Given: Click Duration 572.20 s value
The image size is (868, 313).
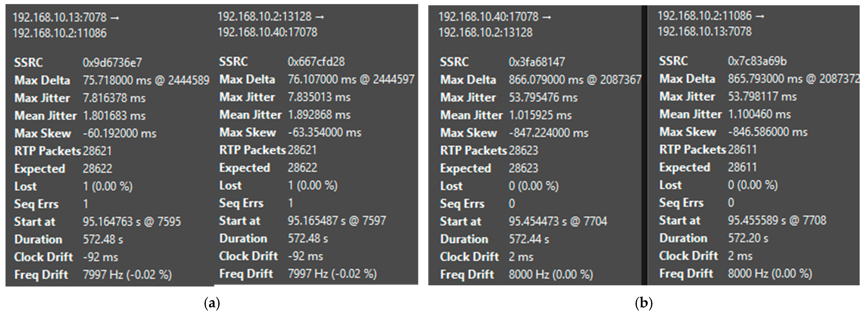Looking at the screenshot, I should click(748, 238).
